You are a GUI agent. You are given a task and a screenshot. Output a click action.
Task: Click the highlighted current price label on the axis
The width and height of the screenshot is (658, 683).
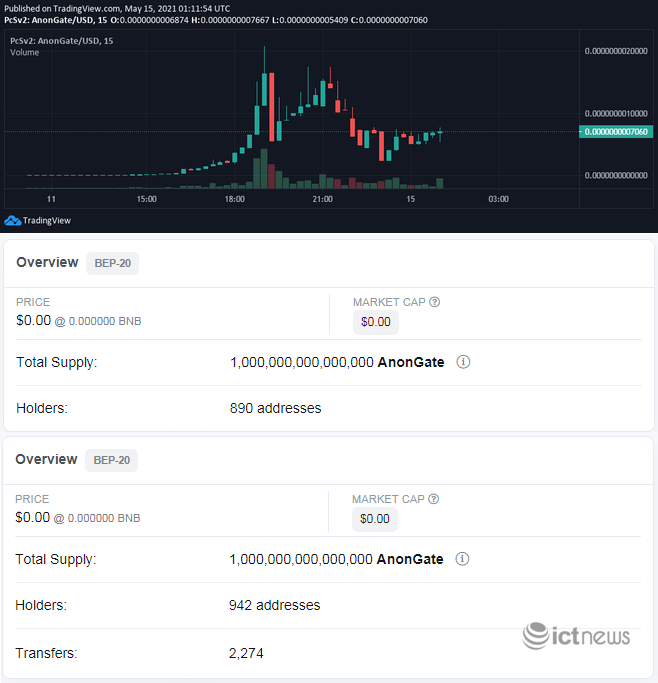[616, 131]
